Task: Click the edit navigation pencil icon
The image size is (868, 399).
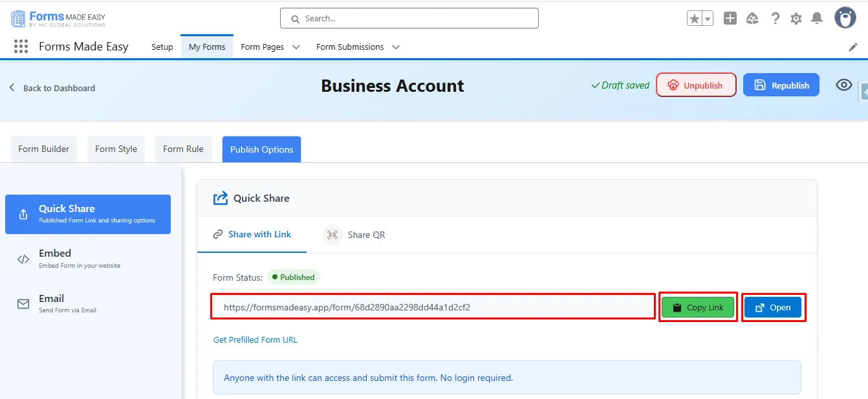Action: [x=852, y=47]
